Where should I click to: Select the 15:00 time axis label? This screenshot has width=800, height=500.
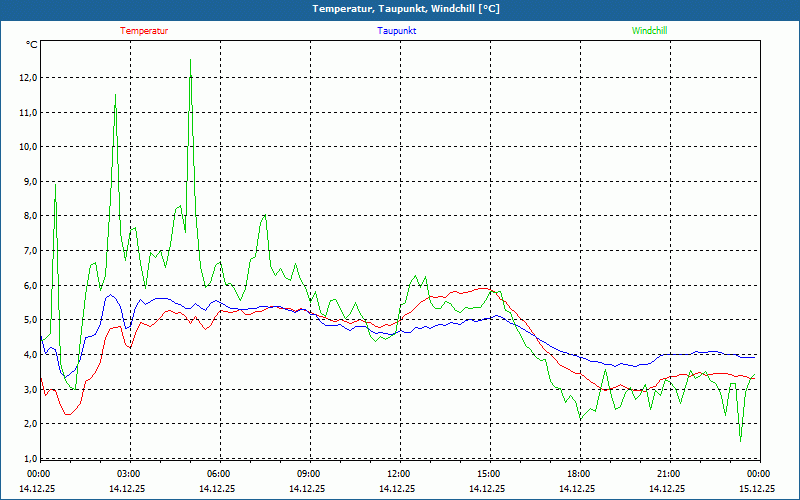coord(488,474)
